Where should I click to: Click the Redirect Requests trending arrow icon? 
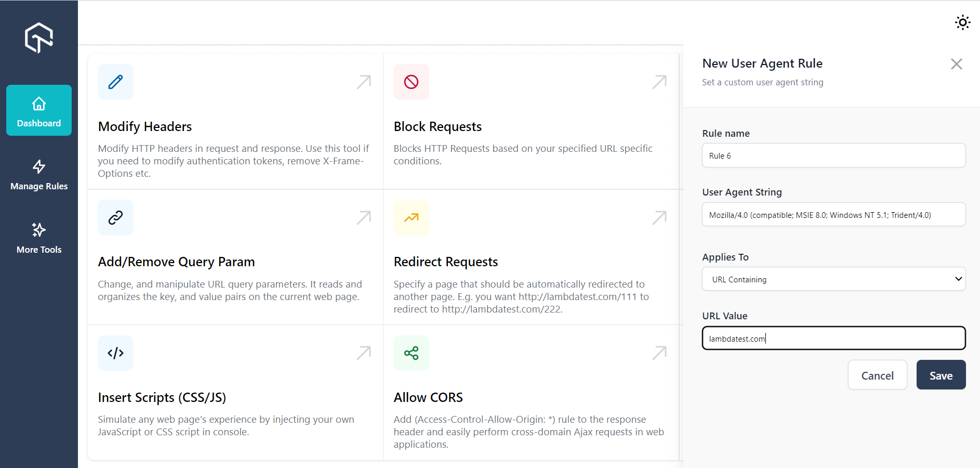[411, 217]
